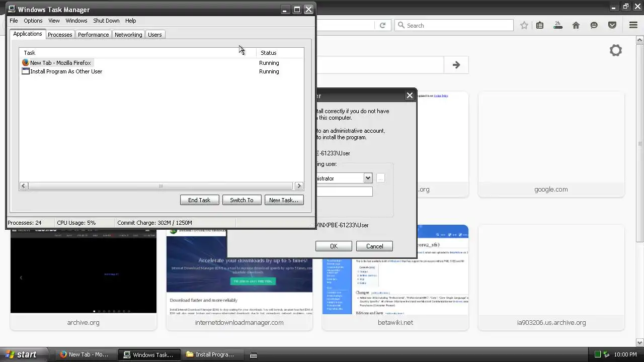644x362 pixels.
Task: Click the password field in the dialog
Action: pos(345,192)
